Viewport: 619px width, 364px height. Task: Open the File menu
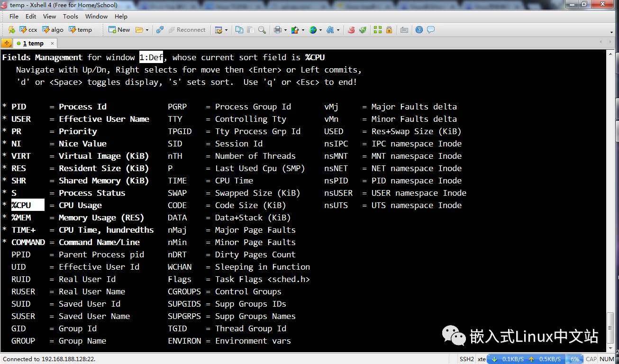pyautogui.click(x=14, y=16)
